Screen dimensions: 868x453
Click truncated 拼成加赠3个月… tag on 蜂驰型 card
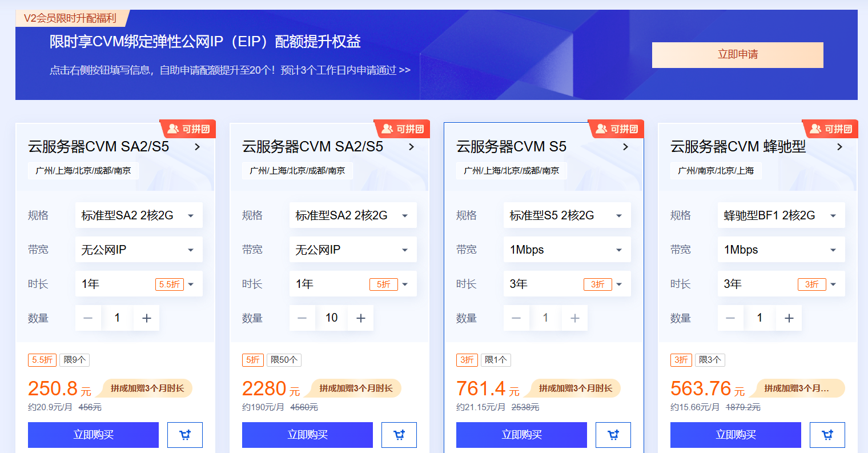[x=797, y=388]
